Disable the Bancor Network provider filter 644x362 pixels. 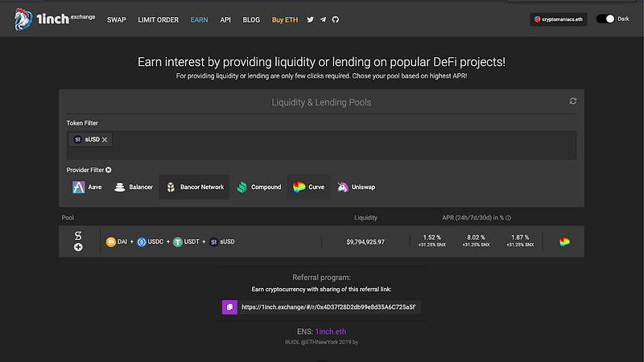[194, 187]
